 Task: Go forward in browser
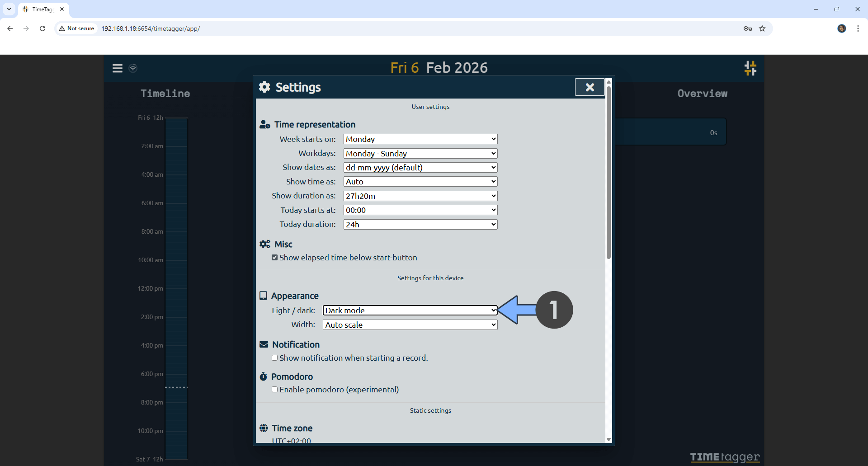coord(26,28)
